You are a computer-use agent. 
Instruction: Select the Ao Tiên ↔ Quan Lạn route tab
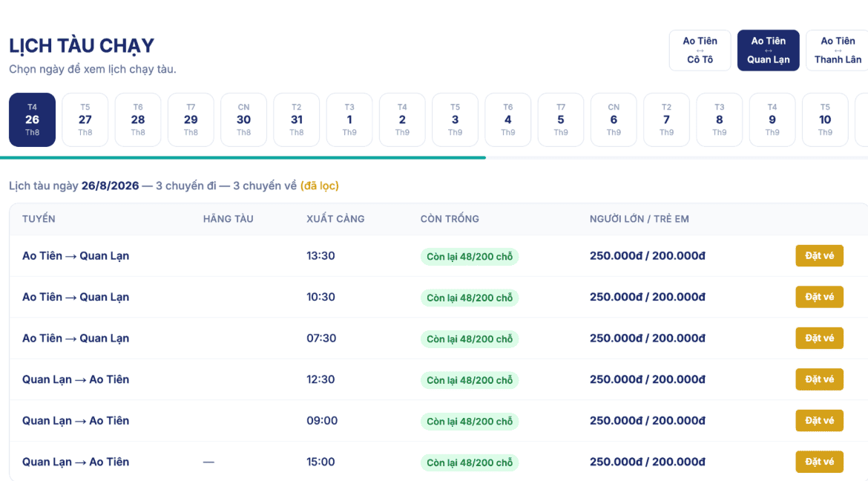pyautogui.click(x=768, y=50)
